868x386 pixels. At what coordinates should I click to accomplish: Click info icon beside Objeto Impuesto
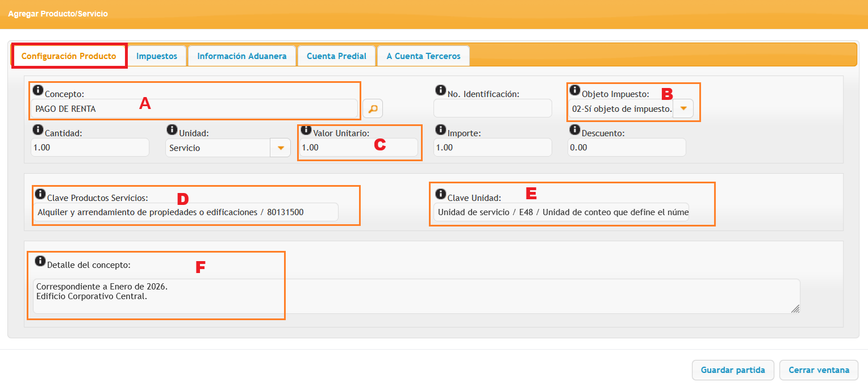pyautogui.click(x=574, y=90)
